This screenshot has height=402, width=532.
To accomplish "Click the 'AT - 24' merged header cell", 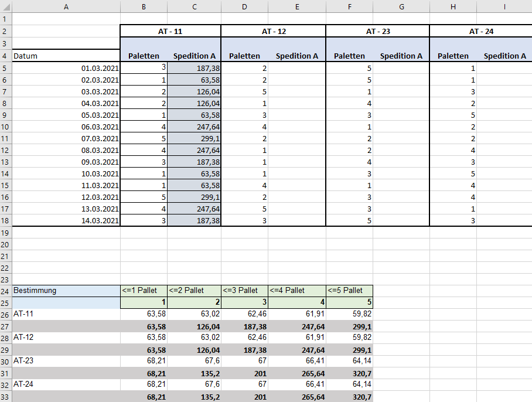I will point(481,31).
